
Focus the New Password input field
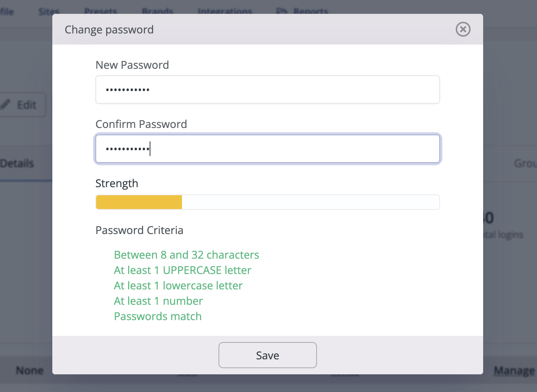point(267,90)
